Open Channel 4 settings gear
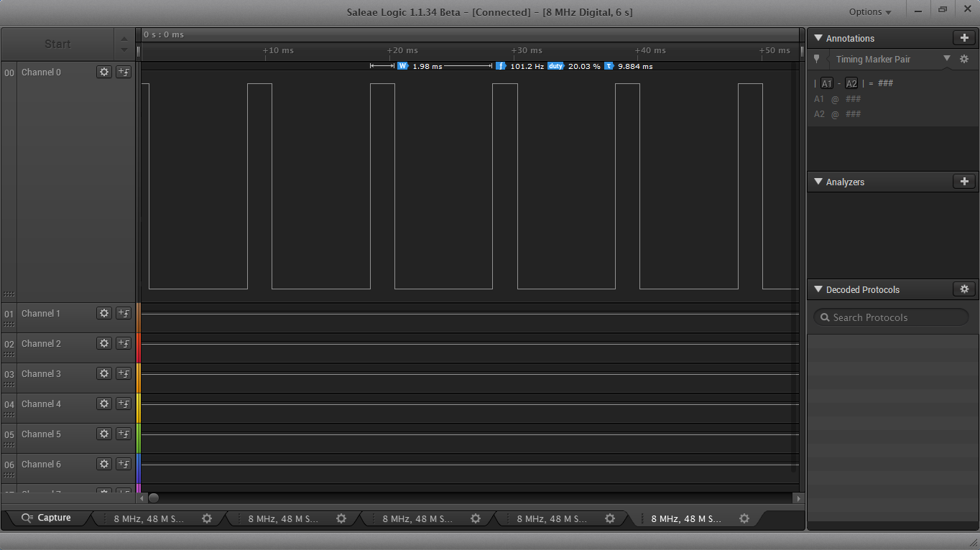Image resolution: width=980 pixels, height=550 pixels. point(104,404)
